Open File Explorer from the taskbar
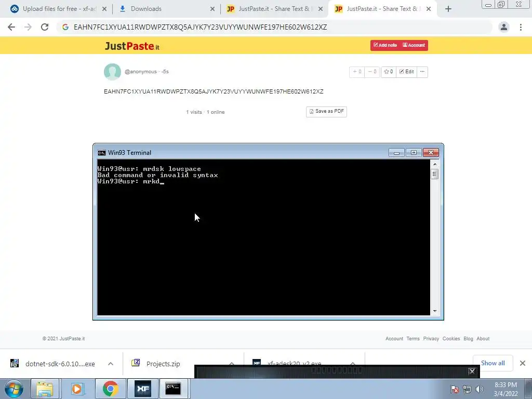532x399 pixels. point(45,389)
